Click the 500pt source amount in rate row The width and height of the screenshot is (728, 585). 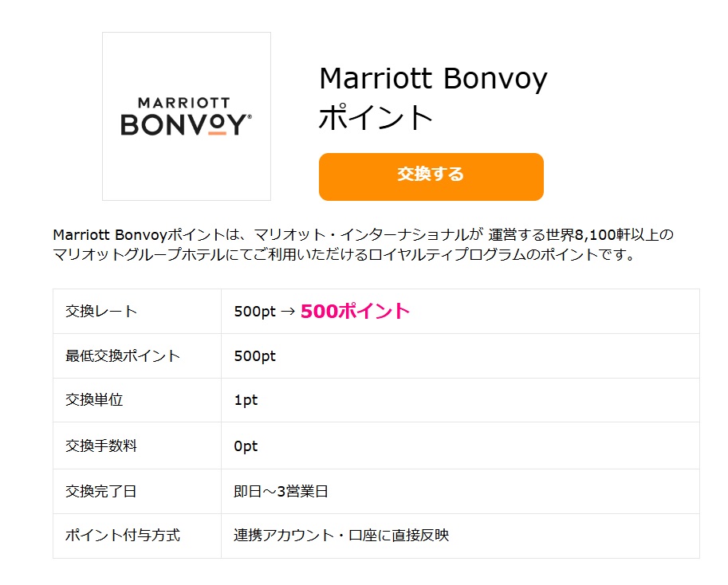255,312
